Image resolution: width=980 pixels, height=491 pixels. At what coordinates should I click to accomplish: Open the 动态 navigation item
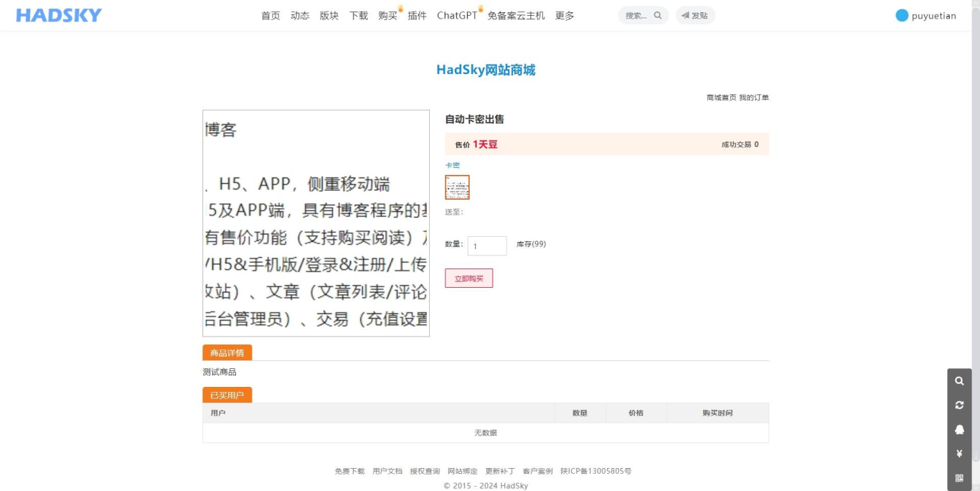point(300,16)
